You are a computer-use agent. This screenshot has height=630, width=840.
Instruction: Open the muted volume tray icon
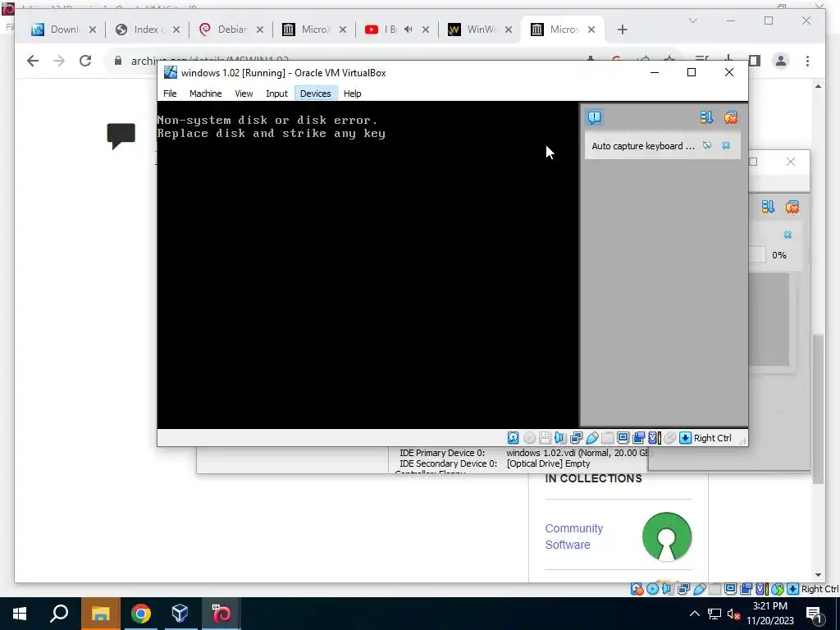[733, 614]
